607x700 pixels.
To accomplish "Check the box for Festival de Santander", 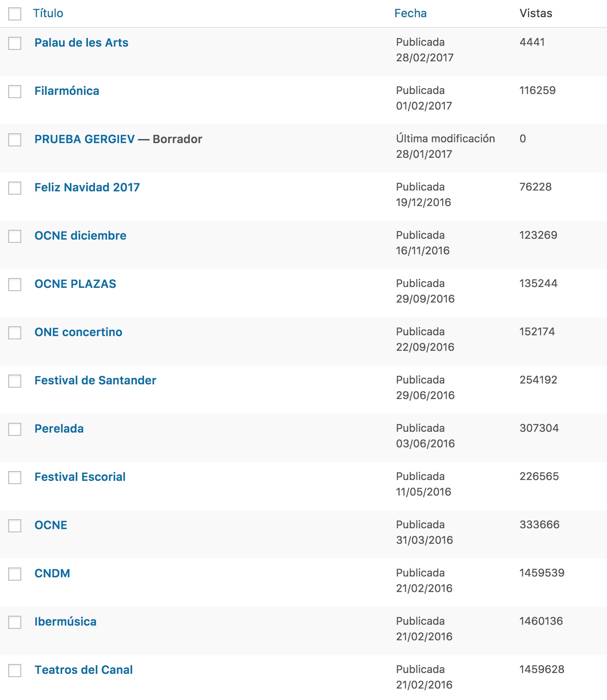I will coord(15,381).
